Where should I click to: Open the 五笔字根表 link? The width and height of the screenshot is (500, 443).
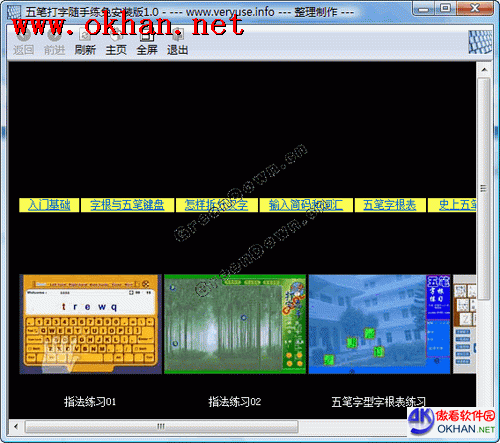tap(390, 205)
